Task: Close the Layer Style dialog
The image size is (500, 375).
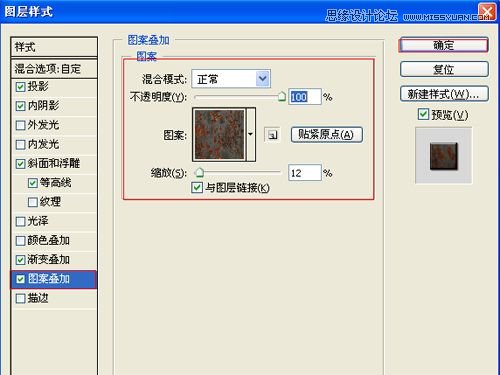Action: point(486,11)
